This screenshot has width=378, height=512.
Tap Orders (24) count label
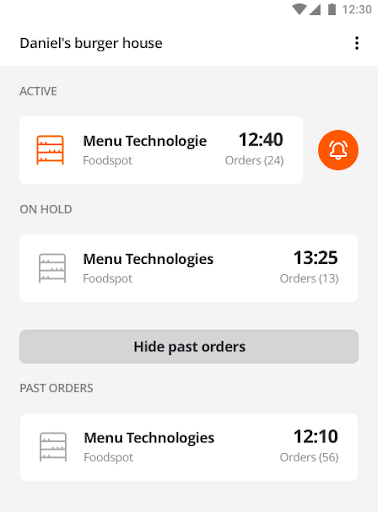(254, 161)
